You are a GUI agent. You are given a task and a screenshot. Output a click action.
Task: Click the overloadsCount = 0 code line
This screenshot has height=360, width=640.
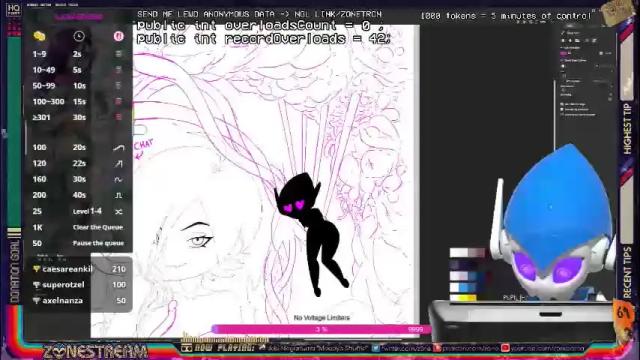coord(260,25)
